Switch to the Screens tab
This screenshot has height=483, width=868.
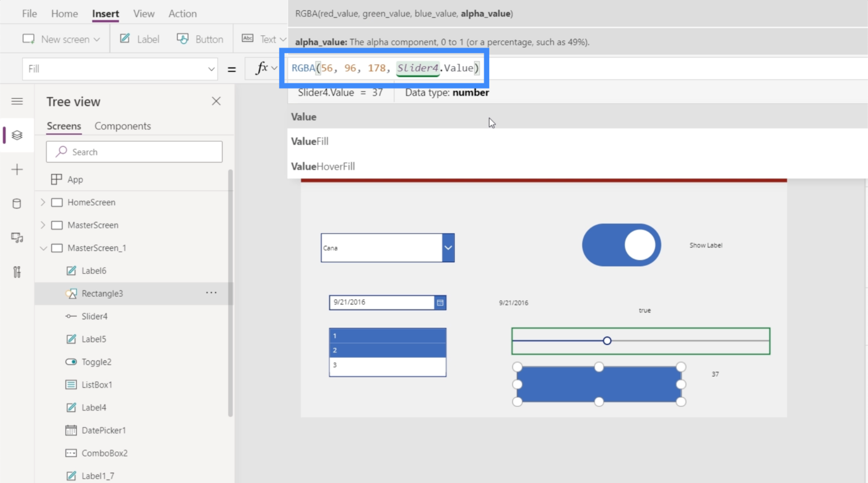(64, 126)
